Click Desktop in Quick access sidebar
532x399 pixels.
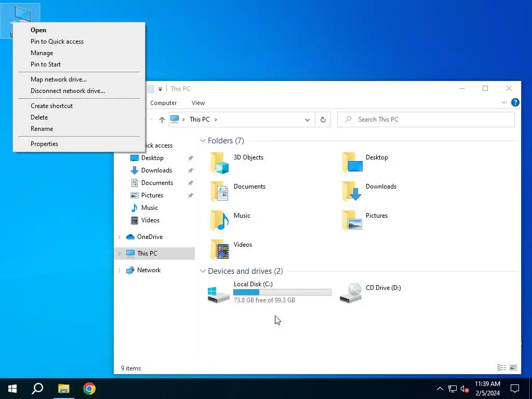(152, 158)
